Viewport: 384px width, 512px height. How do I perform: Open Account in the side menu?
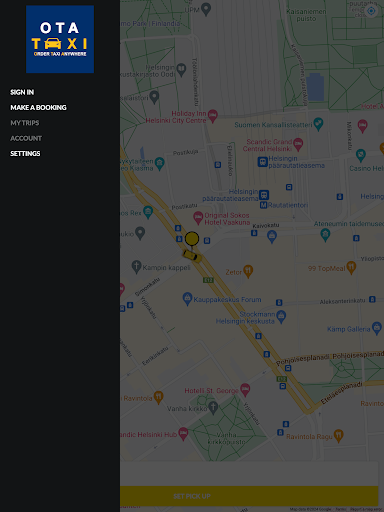coord(26,138)
